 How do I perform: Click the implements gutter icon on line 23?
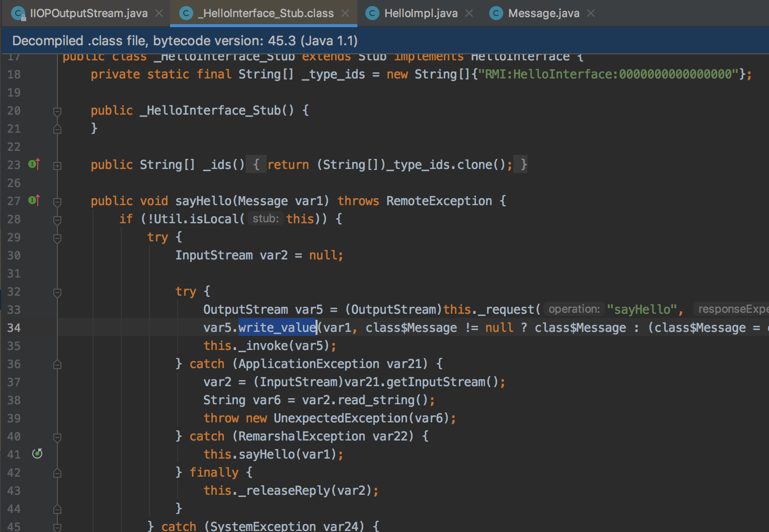point(34,164)
